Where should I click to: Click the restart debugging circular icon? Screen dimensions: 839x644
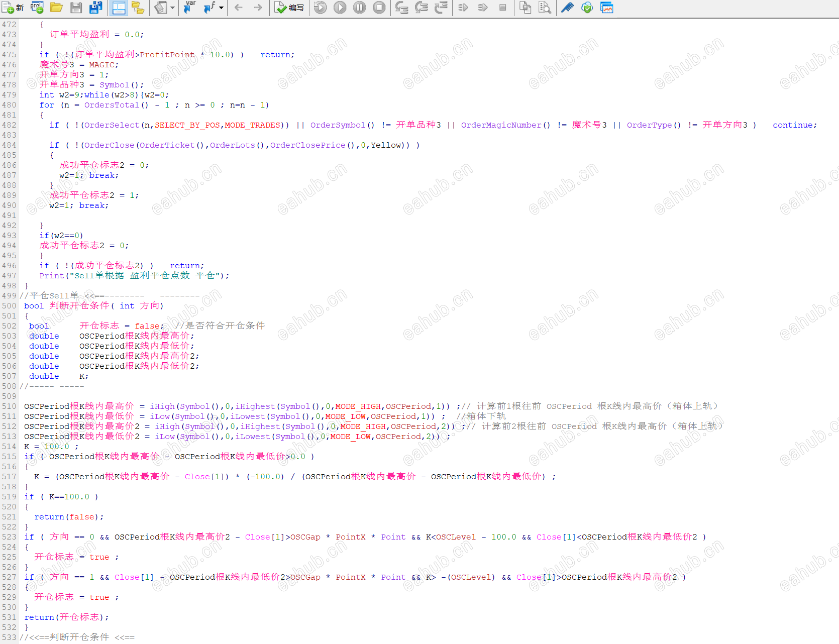320,8
